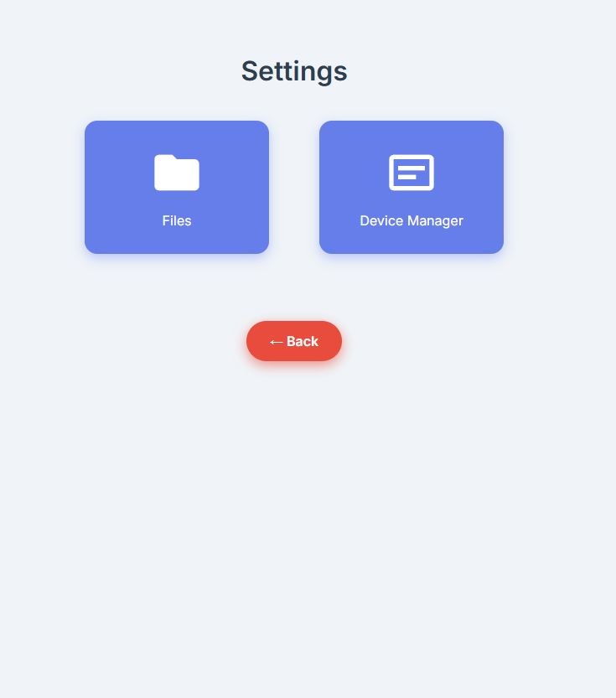Select the folder glyph above Files
The height and width of the screenshot is (698, 616).
[x=177, y=173]
